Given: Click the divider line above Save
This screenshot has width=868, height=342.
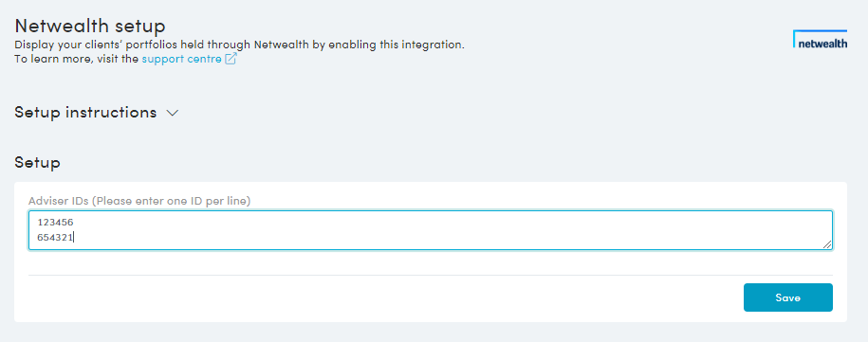Looking at the screenshot, I should (430, 275).
